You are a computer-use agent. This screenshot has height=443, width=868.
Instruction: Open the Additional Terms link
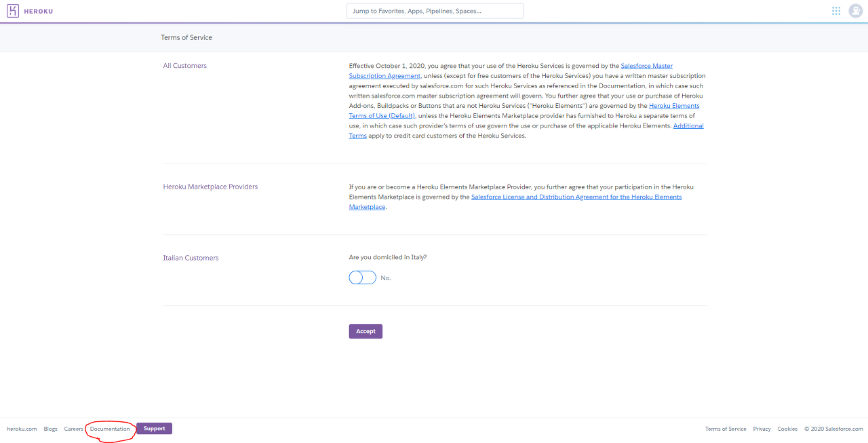[526, 131]
